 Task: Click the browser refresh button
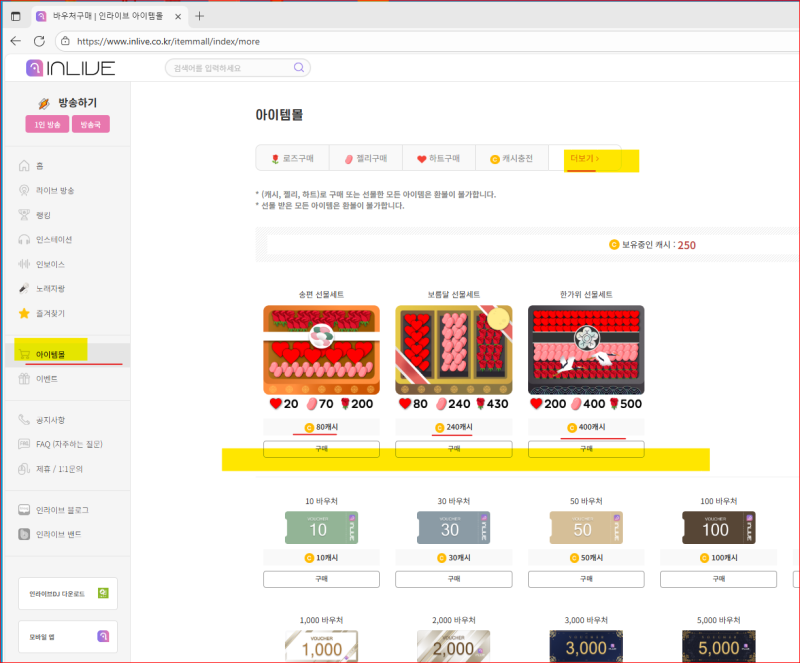click(39, 41)
